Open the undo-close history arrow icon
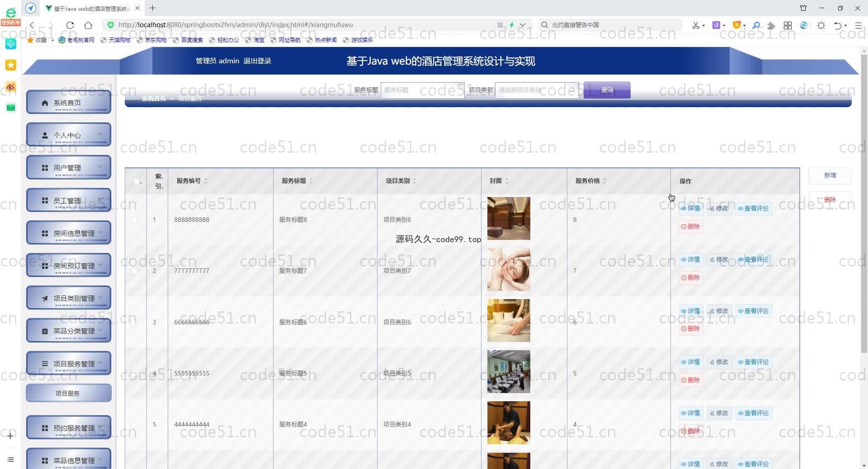Image resolution: width=868 pixels, height=469 pixels. click(x=838, y=25)
